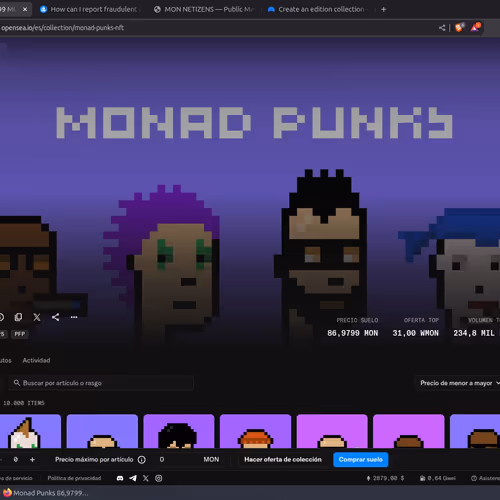
Task: Click 'Hacer oferta de colección' button
Action: [x=283, y=460]
